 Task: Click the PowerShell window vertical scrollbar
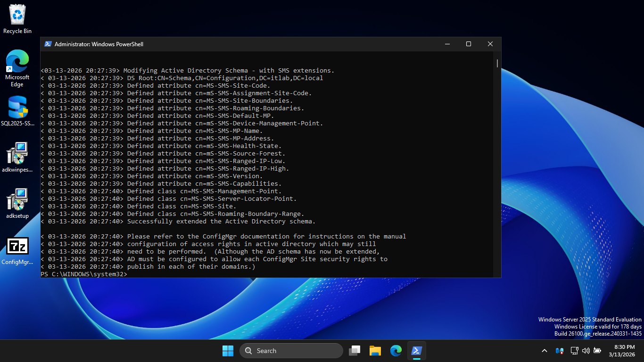click(497, 64)
